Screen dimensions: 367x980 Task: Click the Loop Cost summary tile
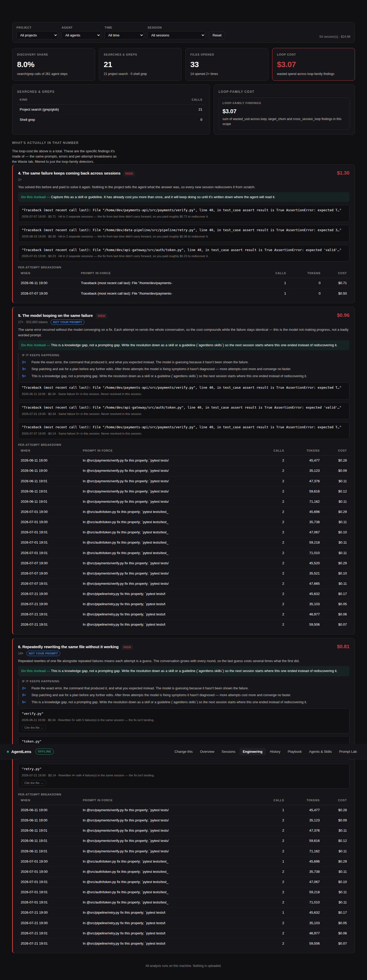(313, 64)
